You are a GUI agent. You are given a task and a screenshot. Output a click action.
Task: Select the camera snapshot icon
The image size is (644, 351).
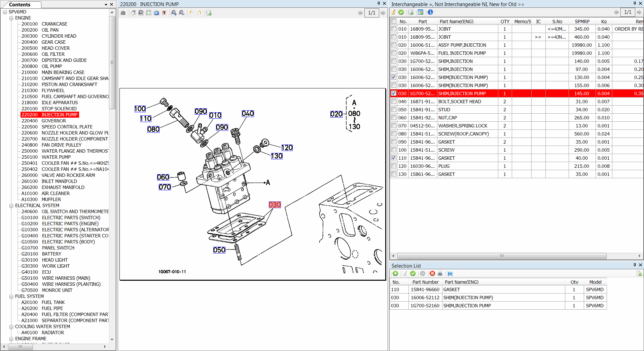pos(156,13)
